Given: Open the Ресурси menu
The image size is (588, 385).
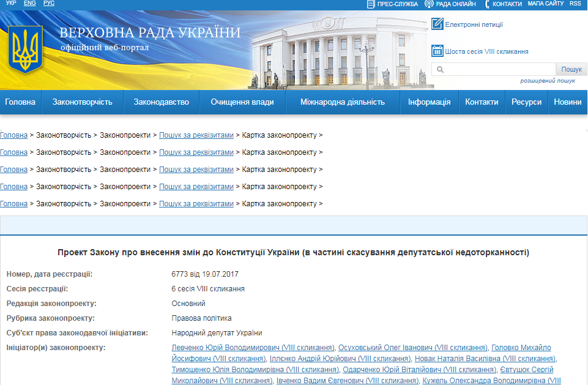Looking at the screenshot, I should tap(526, 102).
